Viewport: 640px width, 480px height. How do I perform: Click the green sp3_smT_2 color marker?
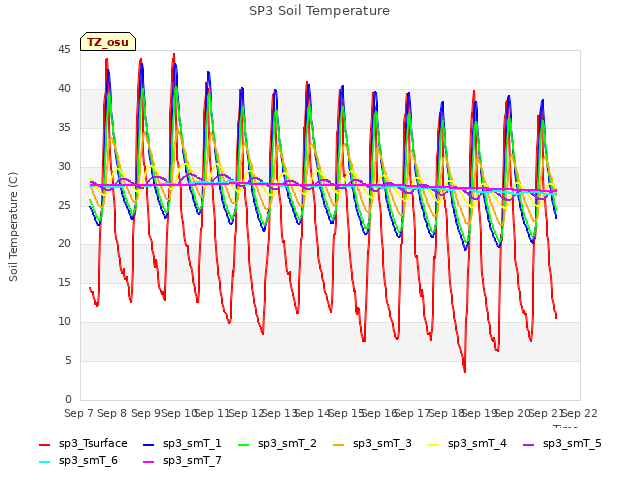[244, 444]
